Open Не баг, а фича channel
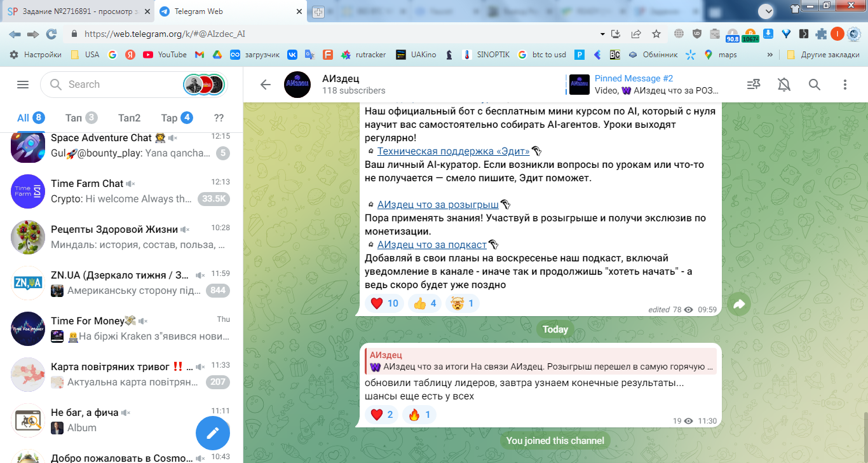Viewport: 868px width, 463px height. point(121,420)
